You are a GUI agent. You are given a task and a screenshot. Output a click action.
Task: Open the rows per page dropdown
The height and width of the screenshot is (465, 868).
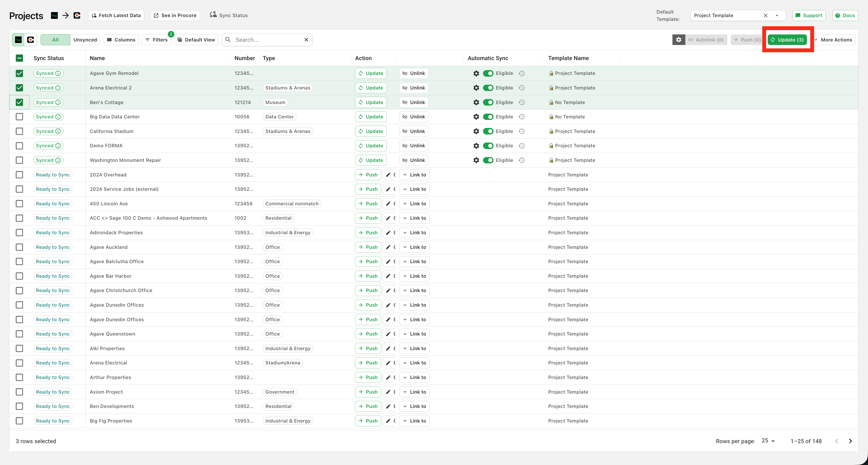(x=768, y=441)
